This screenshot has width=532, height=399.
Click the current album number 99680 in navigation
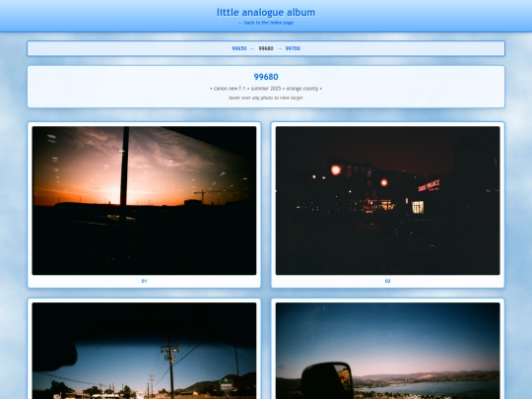tap(266, 48)
